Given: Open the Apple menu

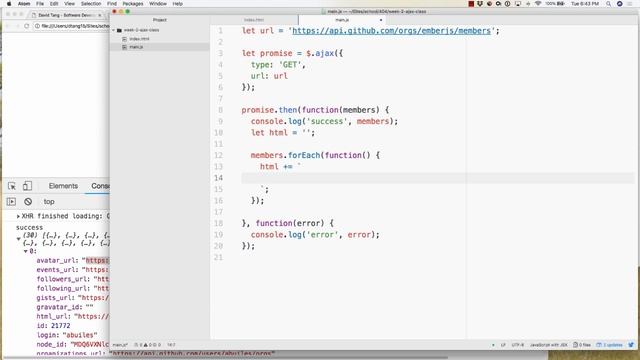Looking at the screenshot, I should click(x=9, y=4).
